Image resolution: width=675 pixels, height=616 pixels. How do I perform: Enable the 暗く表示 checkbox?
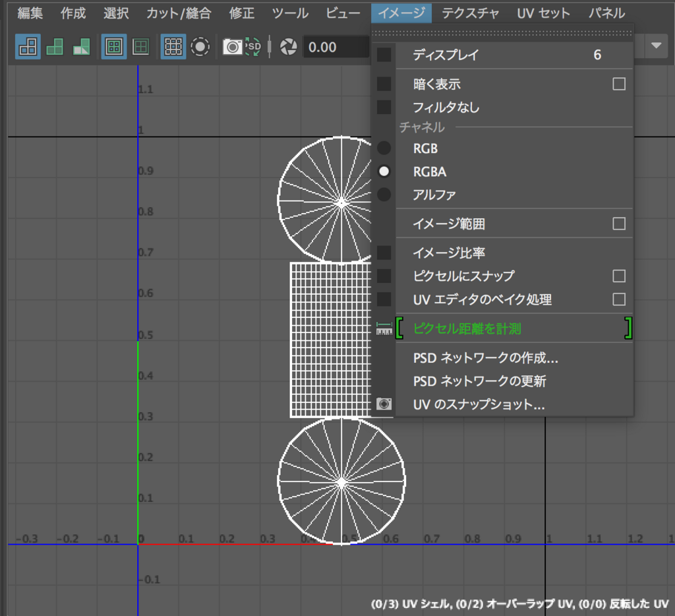[x=618, y=84]
